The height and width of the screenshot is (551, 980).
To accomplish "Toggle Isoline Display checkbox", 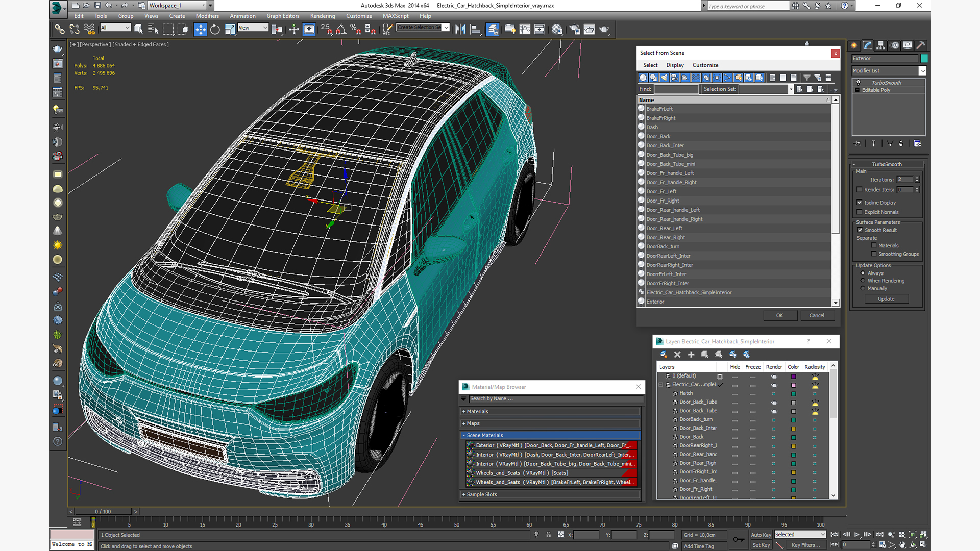I will (x=860, y=203).
